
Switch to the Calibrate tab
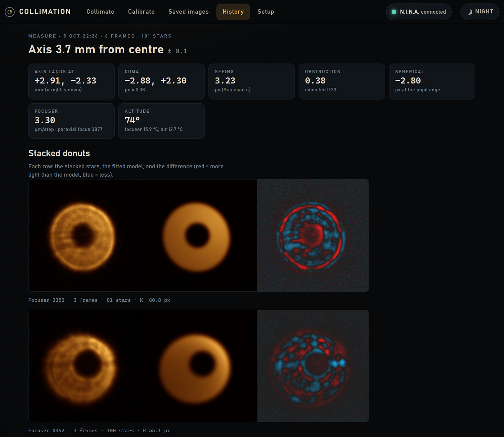141,12
